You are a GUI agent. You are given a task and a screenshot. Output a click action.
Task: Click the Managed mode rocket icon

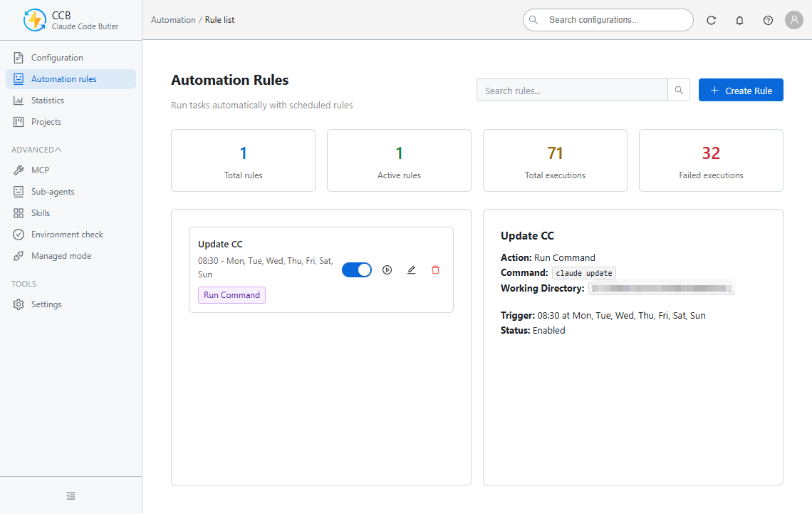pyautogui.click(x=19, y=256)
